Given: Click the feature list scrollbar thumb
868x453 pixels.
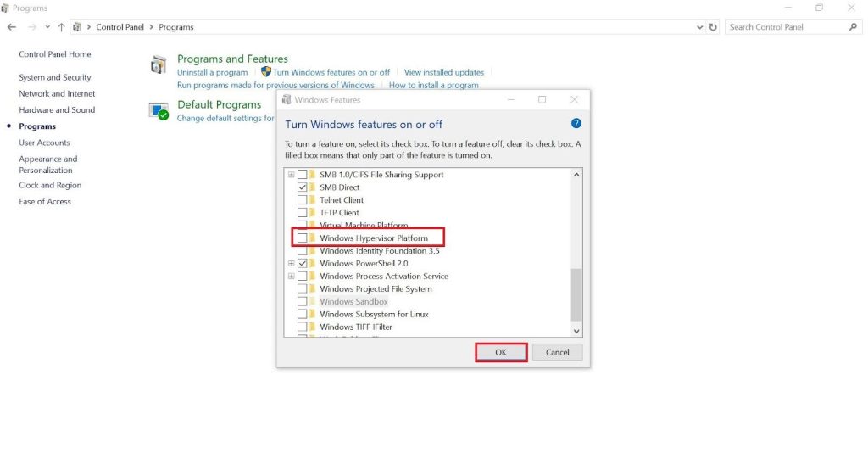Looking at the screenshot, I should (x=576, y=294).
